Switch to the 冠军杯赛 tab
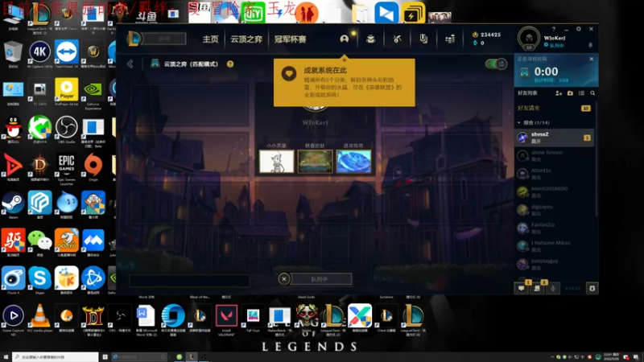Image resolution: width=644 pixels, height=362 pixels. pos(290,39)
